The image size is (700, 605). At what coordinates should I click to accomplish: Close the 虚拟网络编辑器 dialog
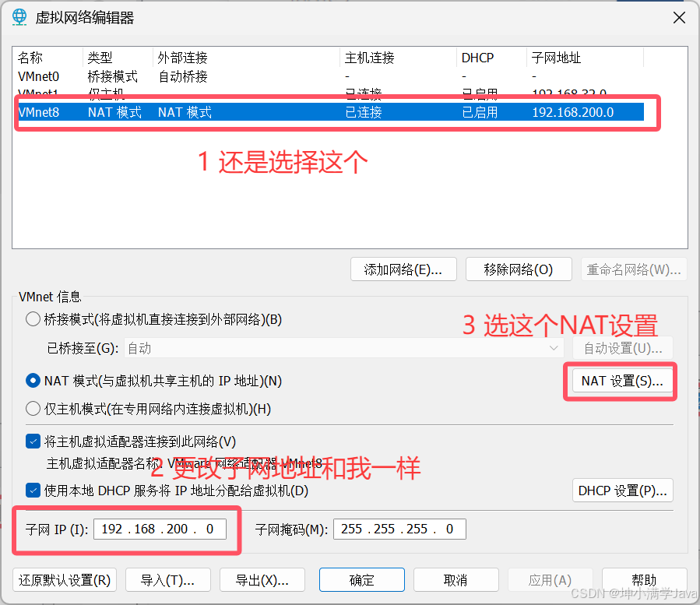coord(679,18)
